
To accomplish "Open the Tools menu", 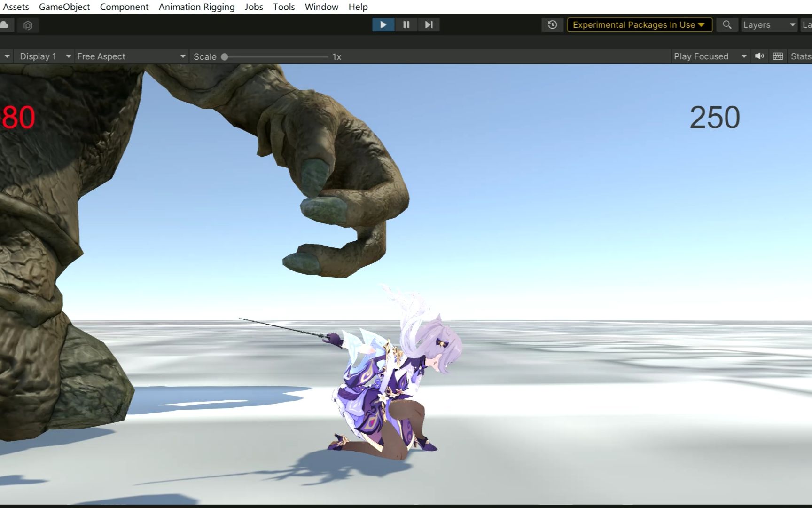I will point(284,7).
